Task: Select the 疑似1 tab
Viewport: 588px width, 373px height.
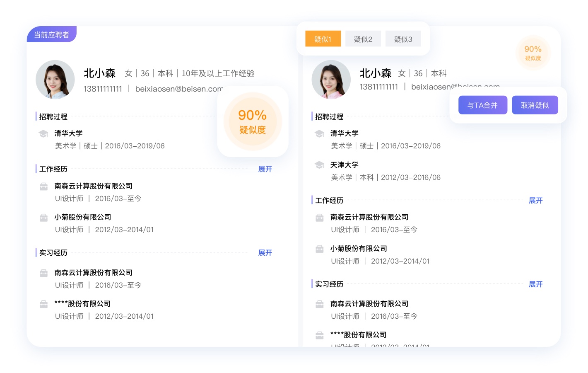Action: (x=323, y=39)
